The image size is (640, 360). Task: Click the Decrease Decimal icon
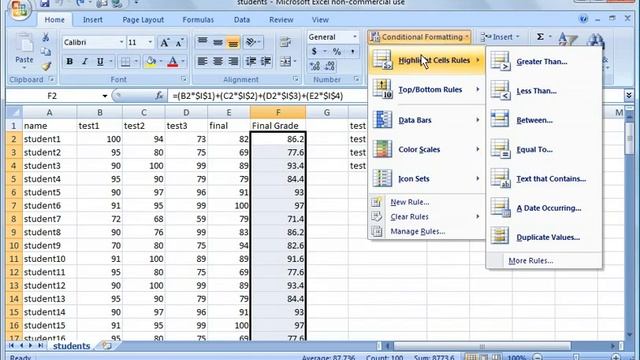pyautogui.click(x=330, y=66)
